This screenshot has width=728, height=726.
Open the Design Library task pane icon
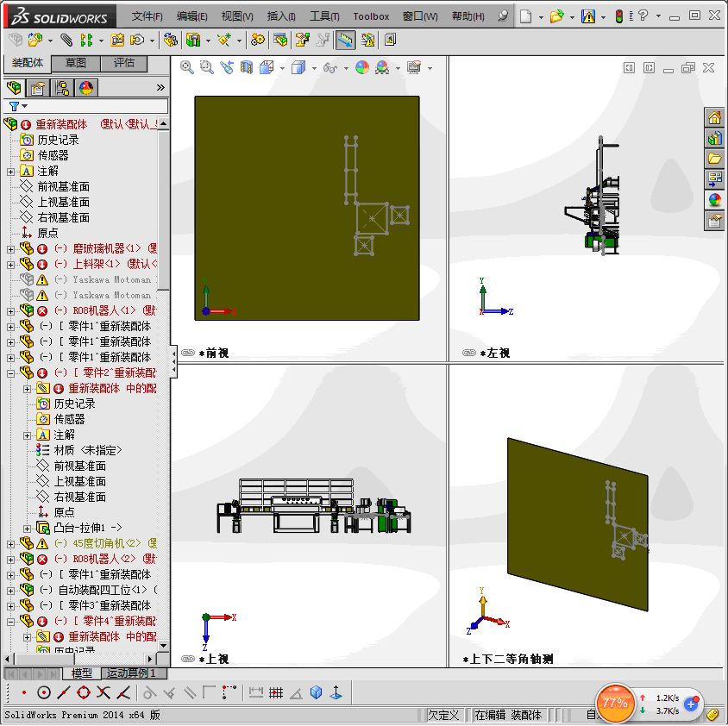pos(714,138)
